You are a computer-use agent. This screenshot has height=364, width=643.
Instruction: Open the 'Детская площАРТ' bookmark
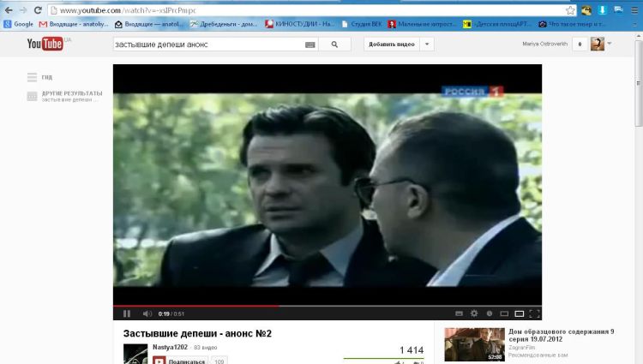[497, 24]
